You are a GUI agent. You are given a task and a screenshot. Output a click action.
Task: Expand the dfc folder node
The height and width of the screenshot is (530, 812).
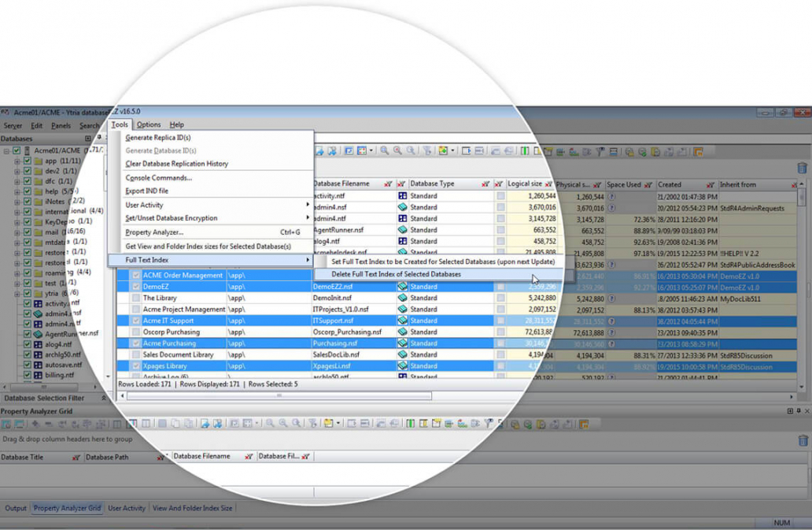(x=17, y=181)
